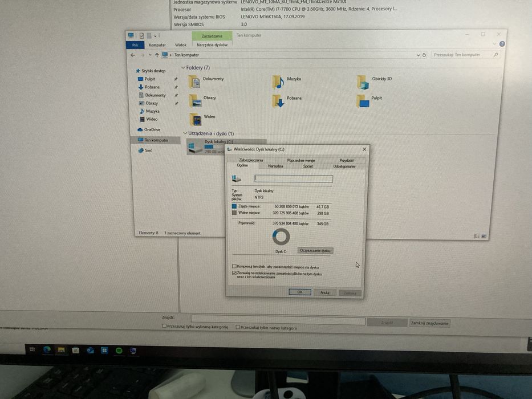
Task: Open the Obiekty 3D folder icon
Action: 362,82
